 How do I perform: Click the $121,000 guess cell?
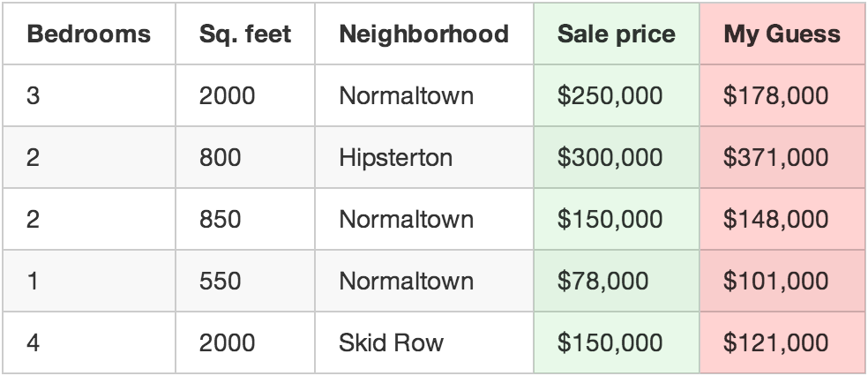click(775, 342)
